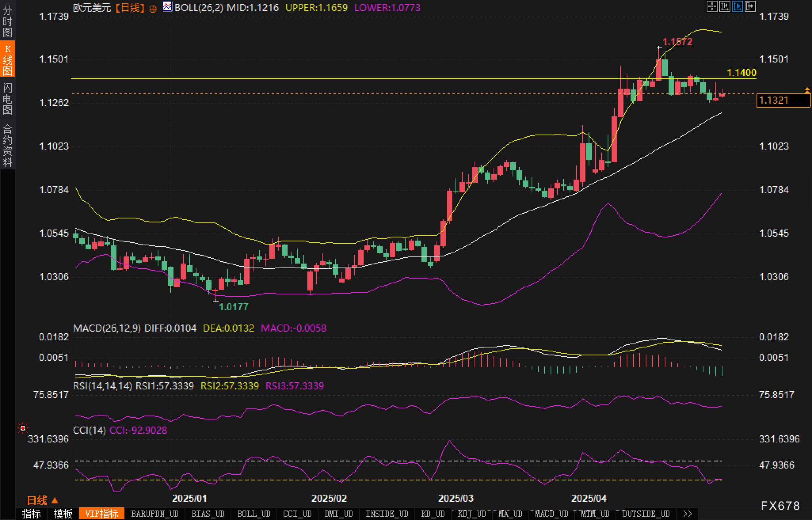
Task: Toggle the blue highlighted chart-shift icon
Action: coord(737,6)
